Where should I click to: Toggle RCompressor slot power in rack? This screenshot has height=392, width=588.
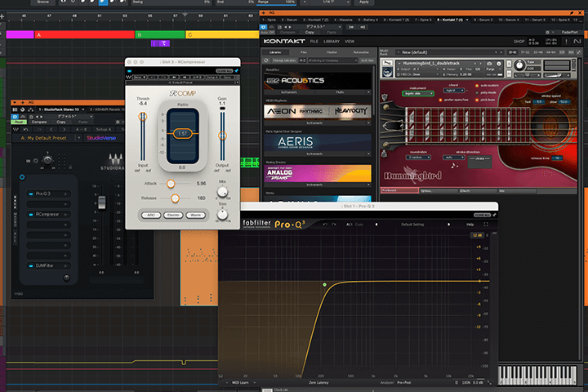[x=31, y=215]
